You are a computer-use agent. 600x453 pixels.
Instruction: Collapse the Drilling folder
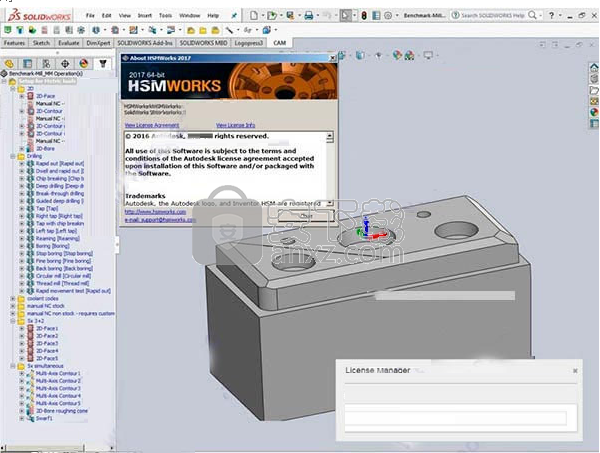(x=13, y=156)
